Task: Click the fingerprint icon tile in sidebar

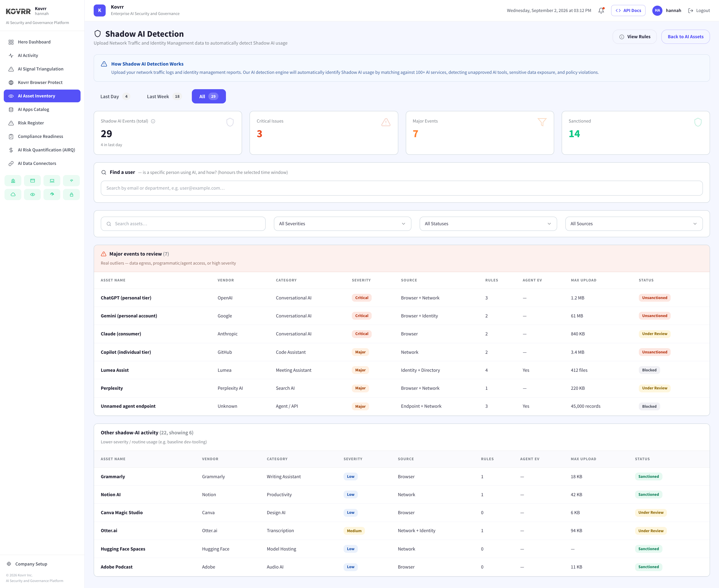Action: coord(52,195)
